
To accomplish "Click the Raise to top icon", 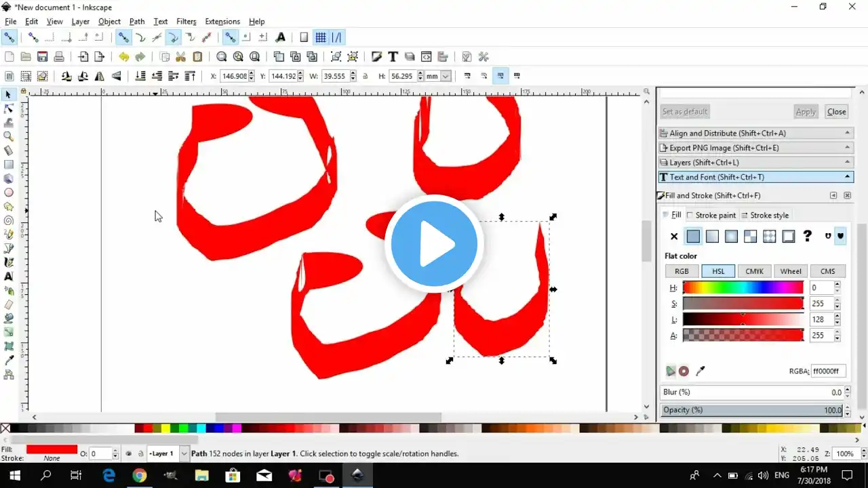I will click(190, 76).
